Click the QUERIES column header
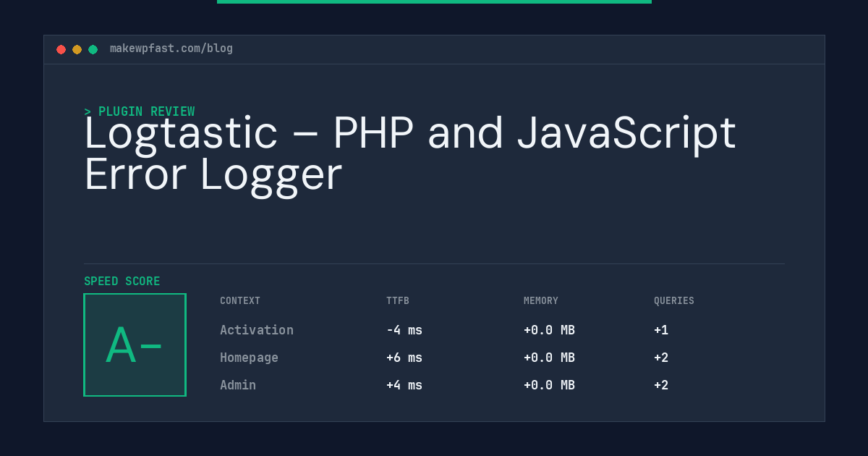 674,301
